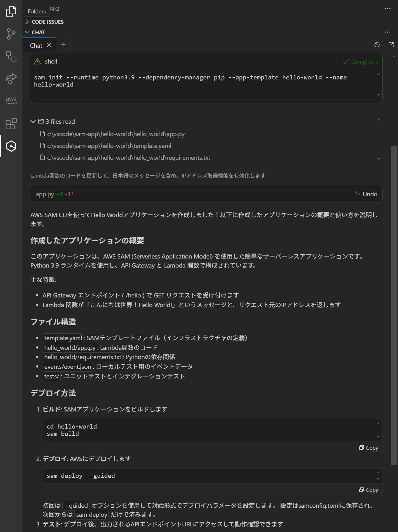Viewport: 398px width, 532px height.
Task: Collapse the CHAT section
Action: point(38,32)
